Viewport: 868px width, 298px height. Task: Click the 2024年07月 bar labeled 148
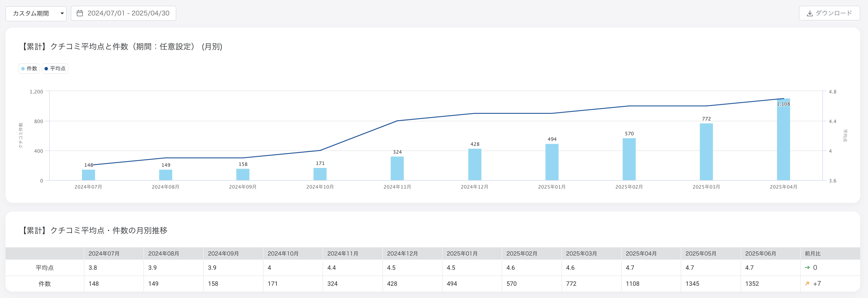coord(88,175)
